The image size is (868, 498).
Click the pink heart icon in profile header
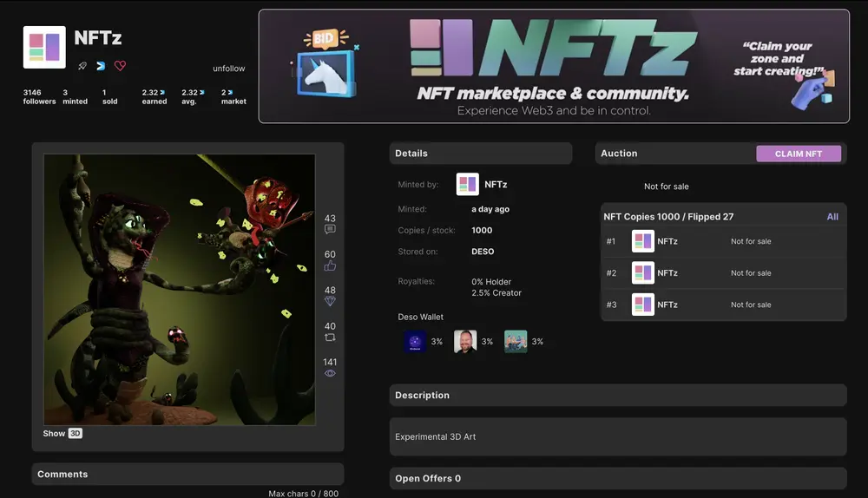point(121,66)
